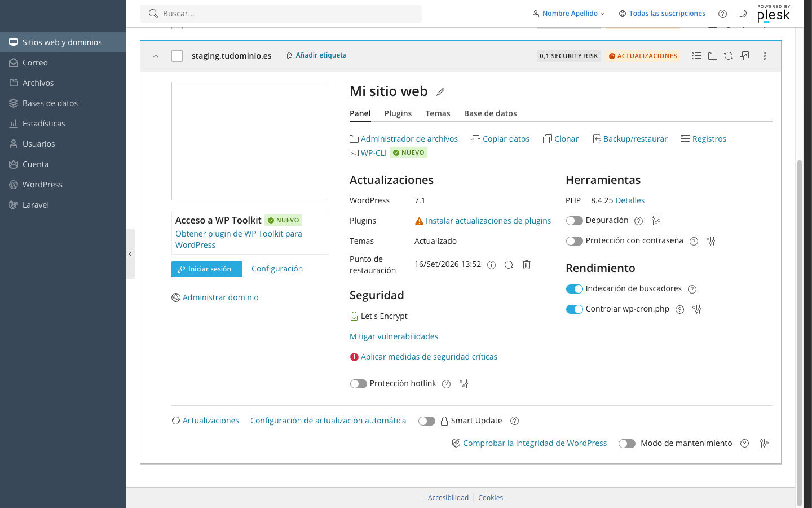Screen dimensions: 812x508
Task: Click the 0,1 SECURITY RISK badge
Action: point(568,56)
